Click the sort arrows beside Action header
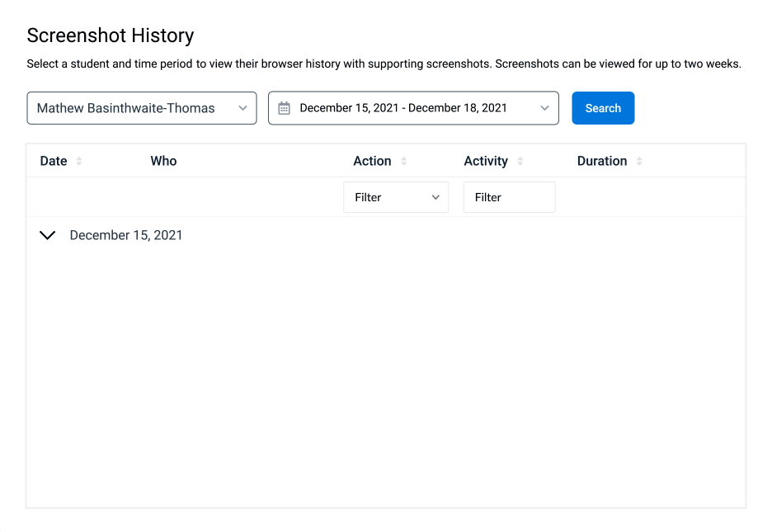772x532 pixels. 404,161
